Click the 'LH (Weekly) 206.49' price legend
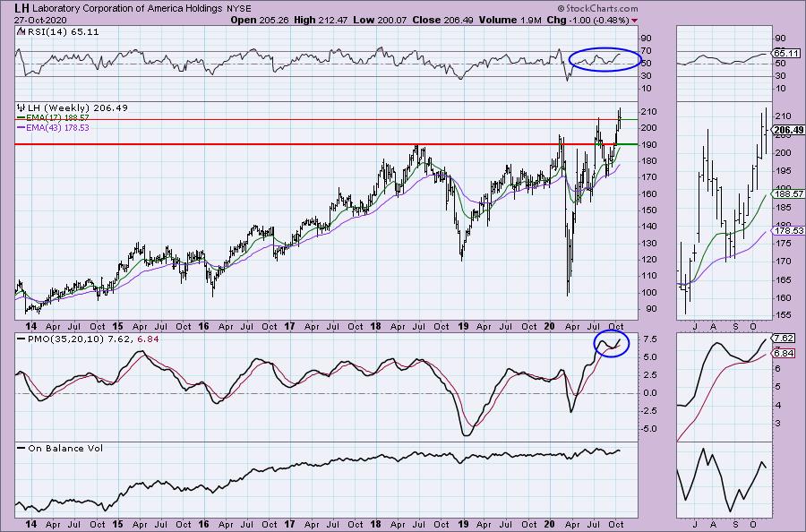Viewport: 806px width, 532px height. click(73, 108)
